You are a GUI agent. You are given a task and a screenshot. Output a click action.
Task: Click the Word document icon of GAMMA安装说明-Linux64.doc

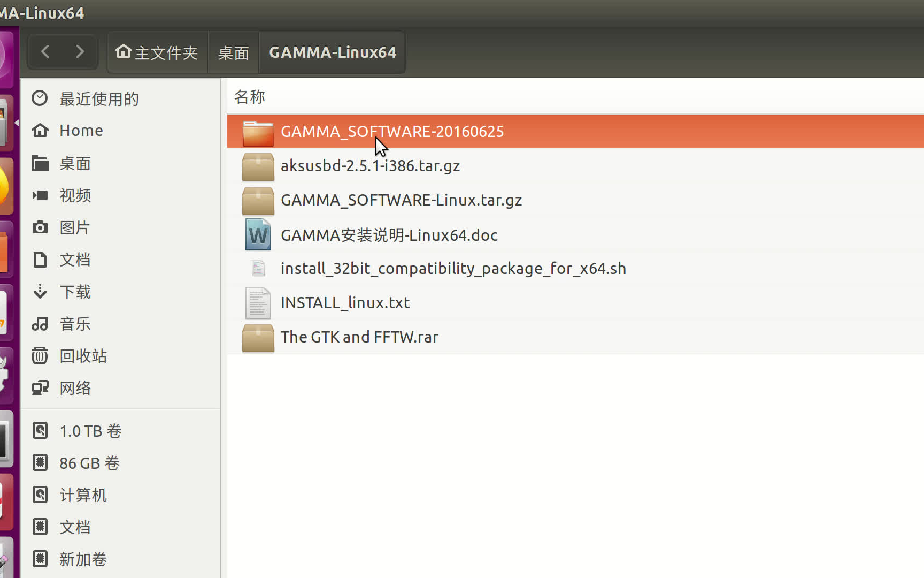click(258, 235)
